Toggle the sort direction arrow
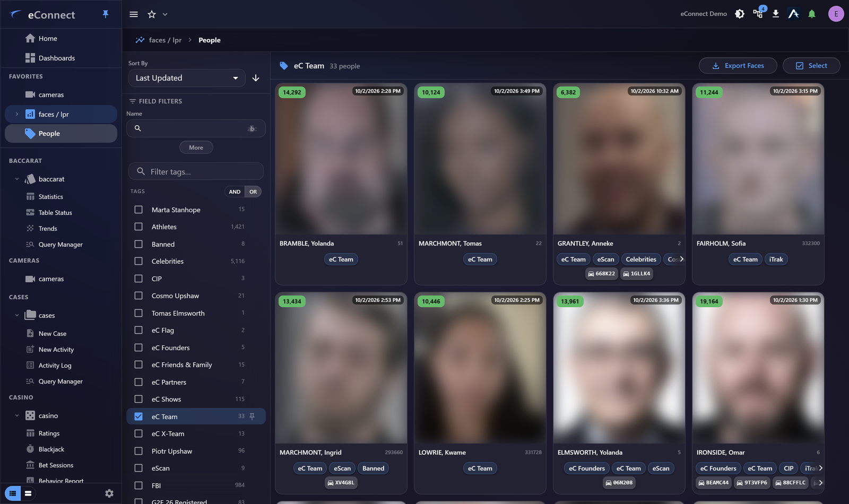This screenshot has width=849, height=504. tap(256, 78)
